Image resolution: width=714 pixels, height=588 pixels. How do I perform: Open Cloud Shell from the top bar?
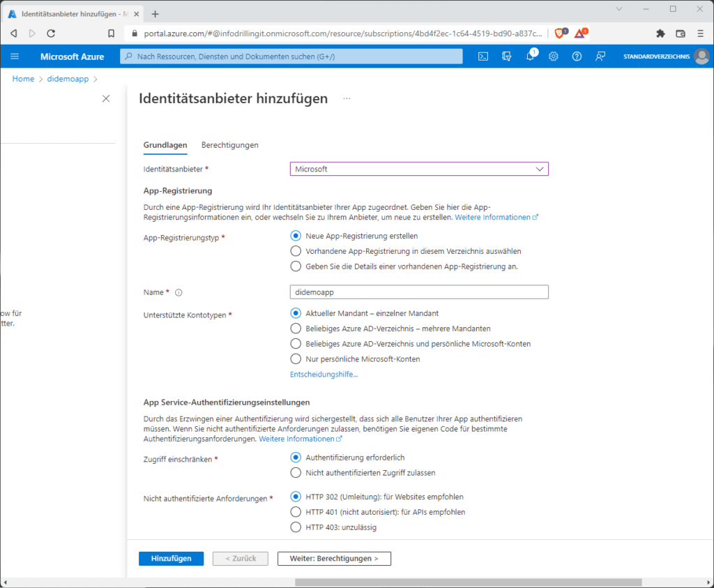[x=483, y=56]
